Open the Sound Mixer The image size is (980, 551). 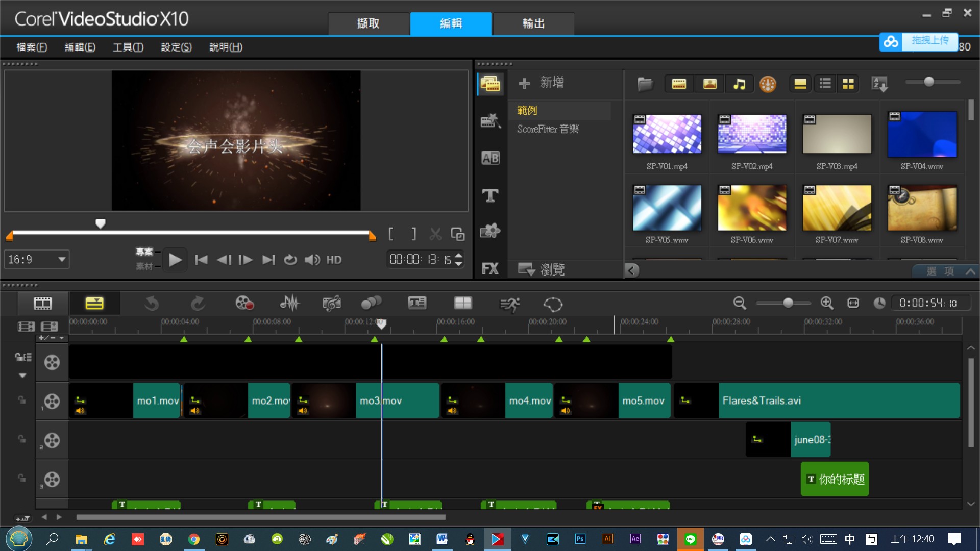pyautogui.click(x=289, y=304)
